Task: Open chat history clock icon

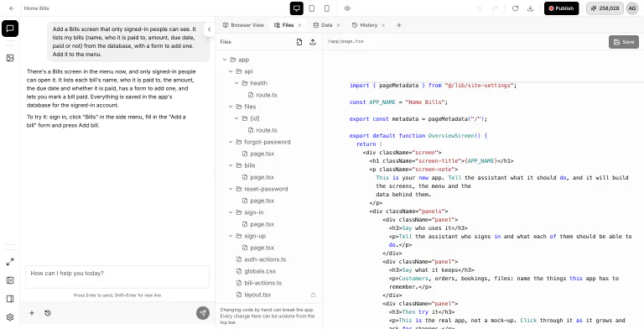Action: 48,313
